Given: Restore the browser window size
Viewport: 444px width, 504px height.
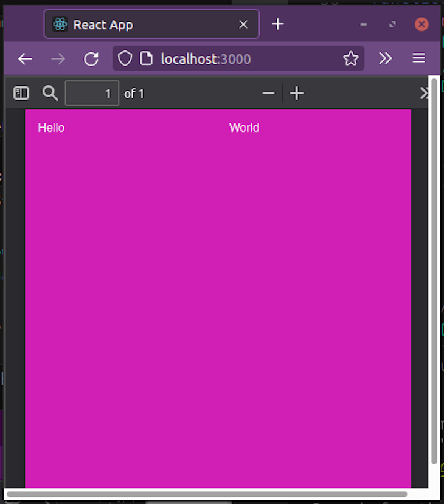Looking at the screenshot, I should [392, 24].
